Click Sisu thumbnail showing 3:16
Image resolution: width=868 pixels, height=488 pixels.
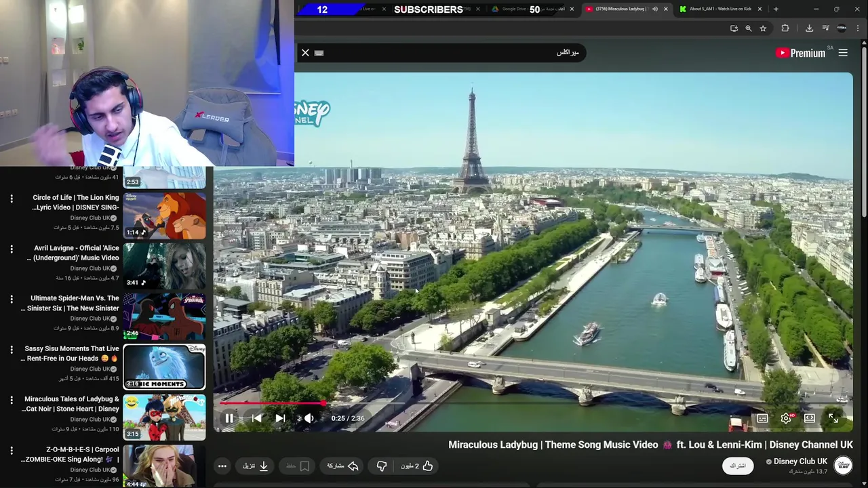[x=164, y=367]
